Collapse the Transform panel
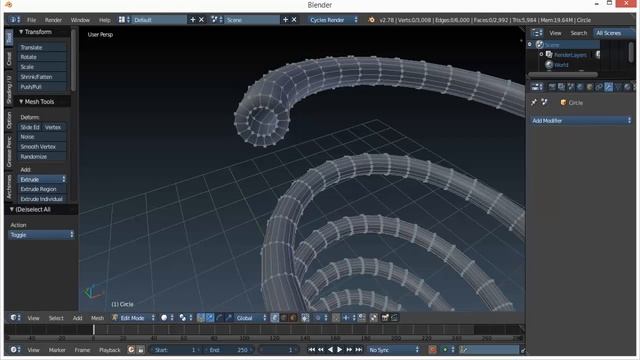Screen dimensions: 640x360 21,32
